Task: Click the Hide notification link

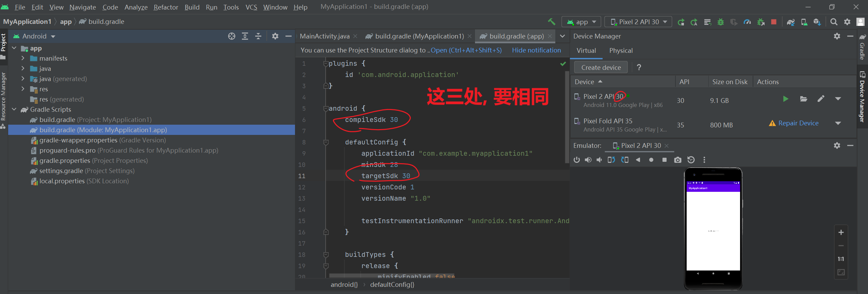Action: point(536,50)
